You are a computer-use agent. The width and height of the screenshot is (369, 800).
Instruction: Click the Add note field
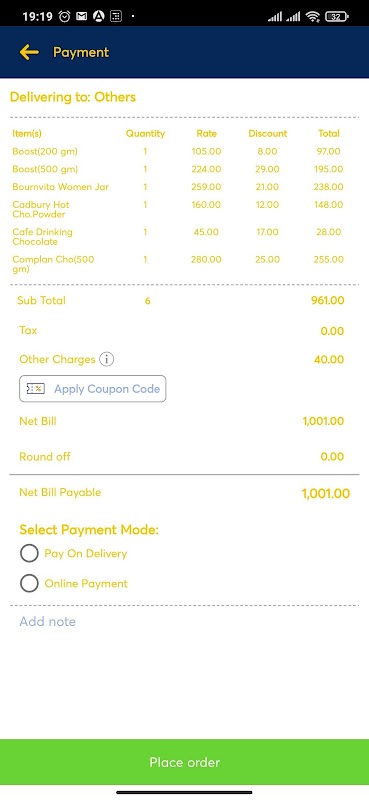(184, 621)
